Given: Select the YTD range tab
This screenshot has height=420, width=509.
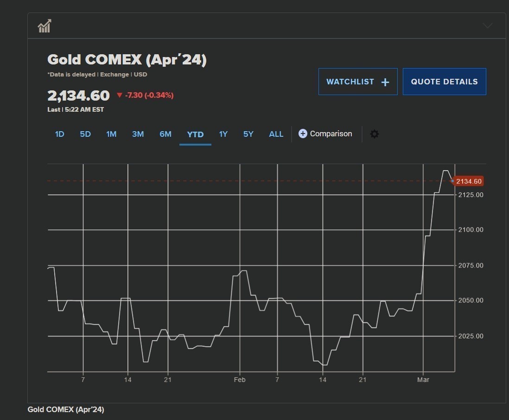Looking at the screenshot, I should pyautogui.click(x=195, y=134).
